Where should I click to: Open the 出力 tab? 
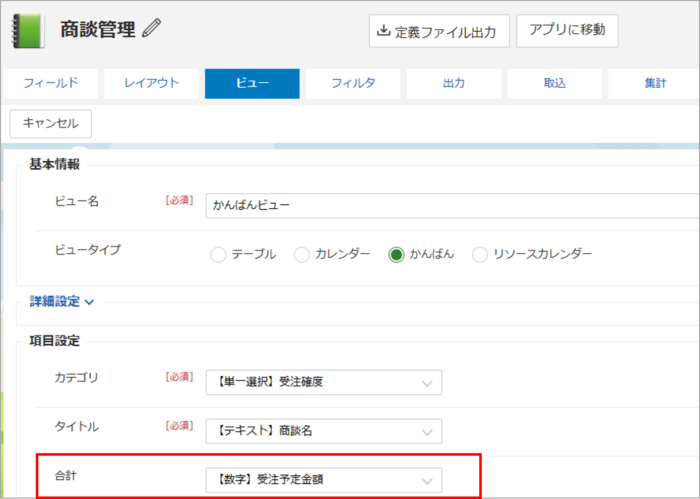454,83
